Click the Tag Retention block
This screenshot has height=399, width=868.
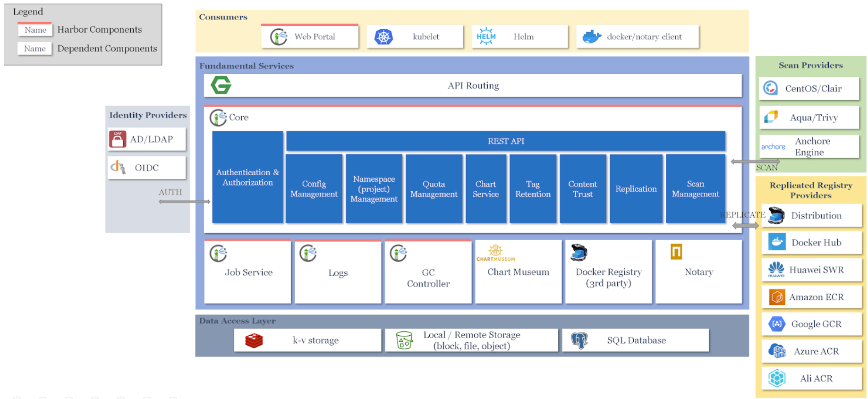(x=533, y=189)
